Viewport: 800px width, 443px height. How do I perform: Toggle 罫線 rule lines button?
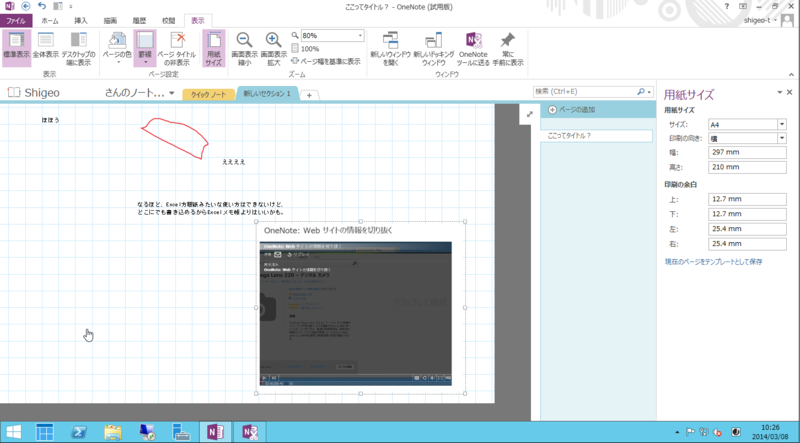[x=145, y=48]
